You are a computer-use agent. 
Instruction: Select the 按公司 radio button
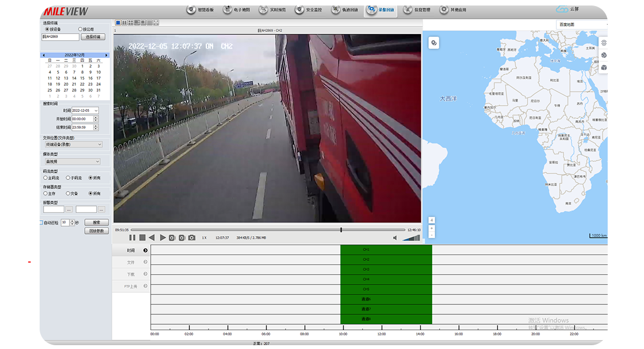coord(80,29)
